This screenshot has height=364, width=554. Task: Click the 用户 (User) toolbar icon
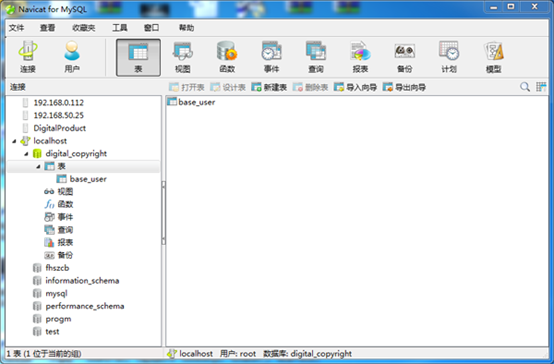72,57
